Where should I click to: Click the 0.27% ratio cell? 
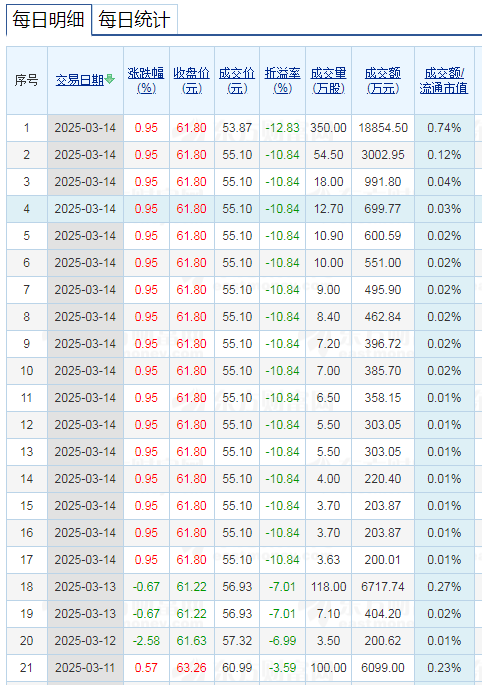pos(444,587)
